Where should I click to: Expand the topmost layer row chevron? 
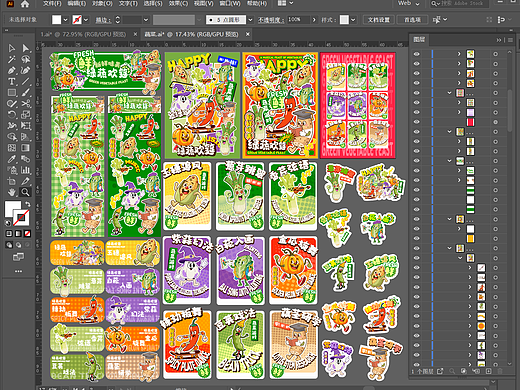point(459,54)
